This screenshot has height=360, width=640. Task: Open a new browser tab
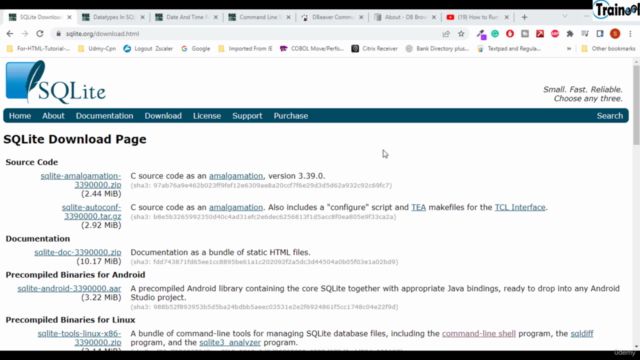(524, 17)
